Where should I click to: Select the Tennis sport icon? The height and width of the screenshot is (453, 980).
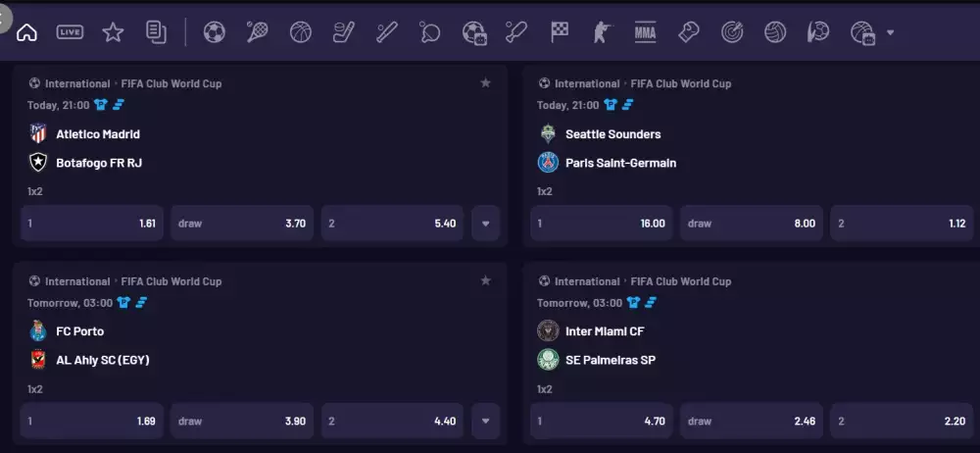[257, 32]
